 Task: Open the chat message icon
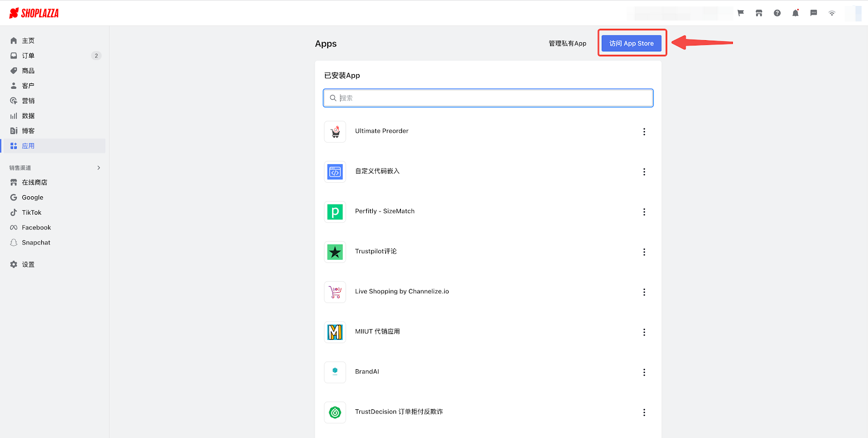814,13
